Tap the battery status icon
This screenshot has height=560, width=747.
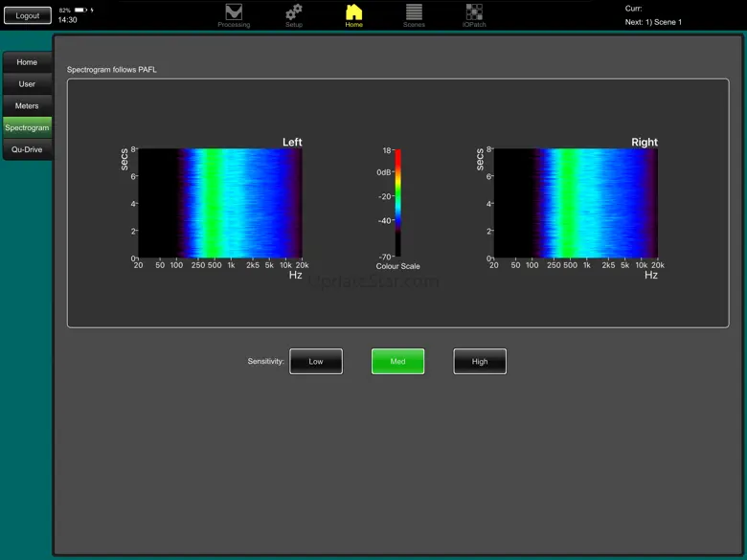click(80, 10)
